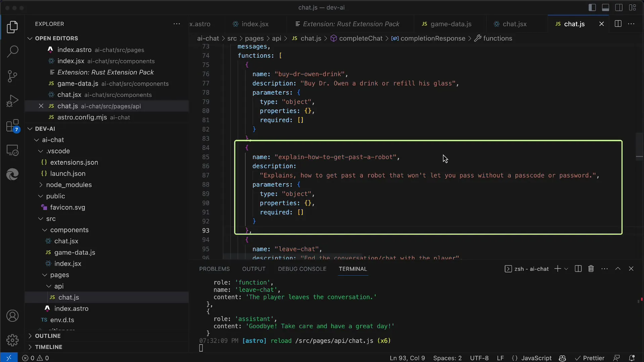
Task: Change the UTF-8 encoding setting
Action: [x=479, y=358]
